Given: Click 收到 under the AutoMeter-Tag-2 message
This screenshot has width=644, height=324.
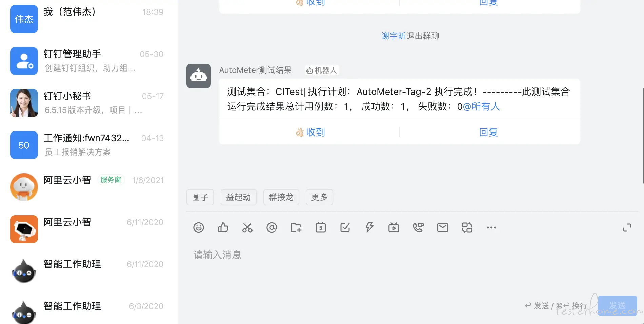Looking at the screenshot, I should (x=310, y=132).
